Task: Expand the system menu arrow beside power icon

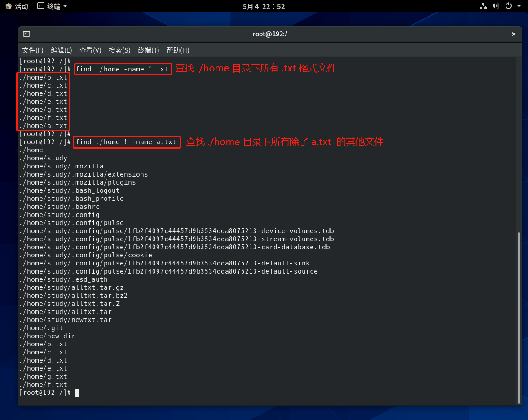Action: tap(519, 6)
